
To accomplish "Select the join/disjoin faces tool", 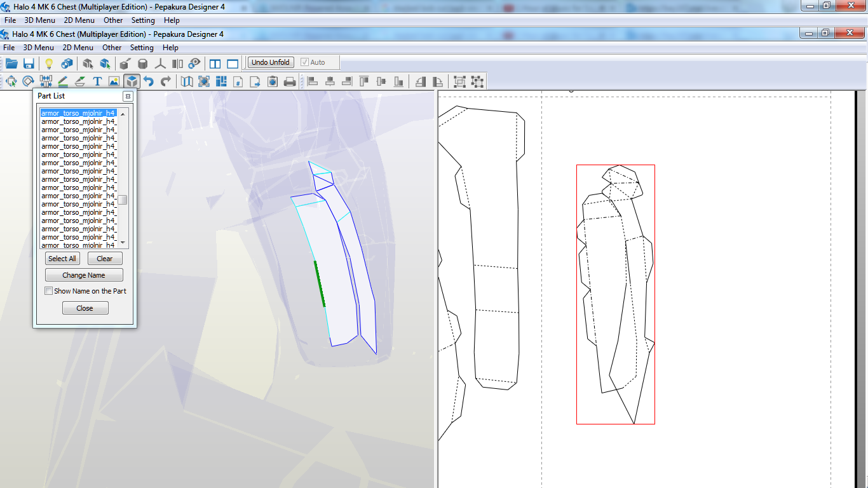I will coord(46,81).
